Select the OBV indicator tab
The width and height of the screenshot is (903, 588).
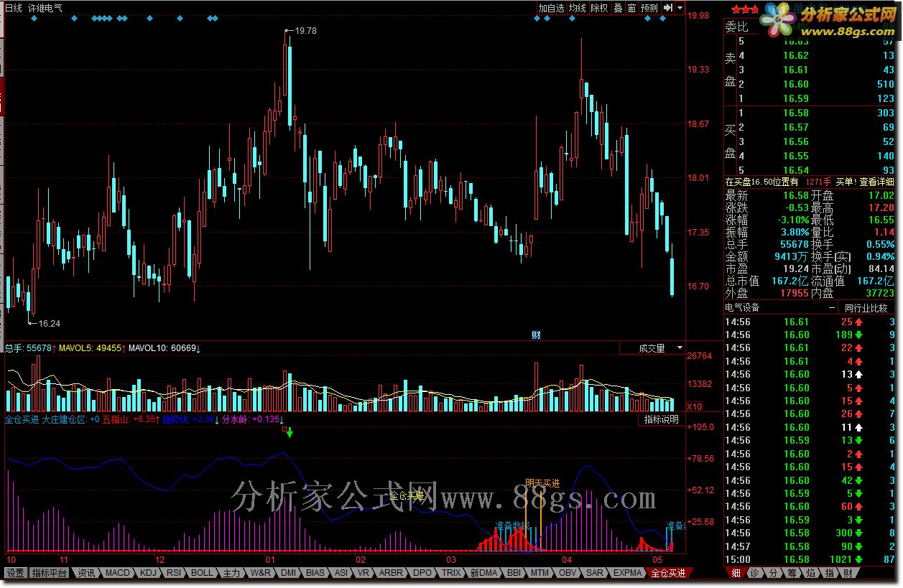pos(567,573)
